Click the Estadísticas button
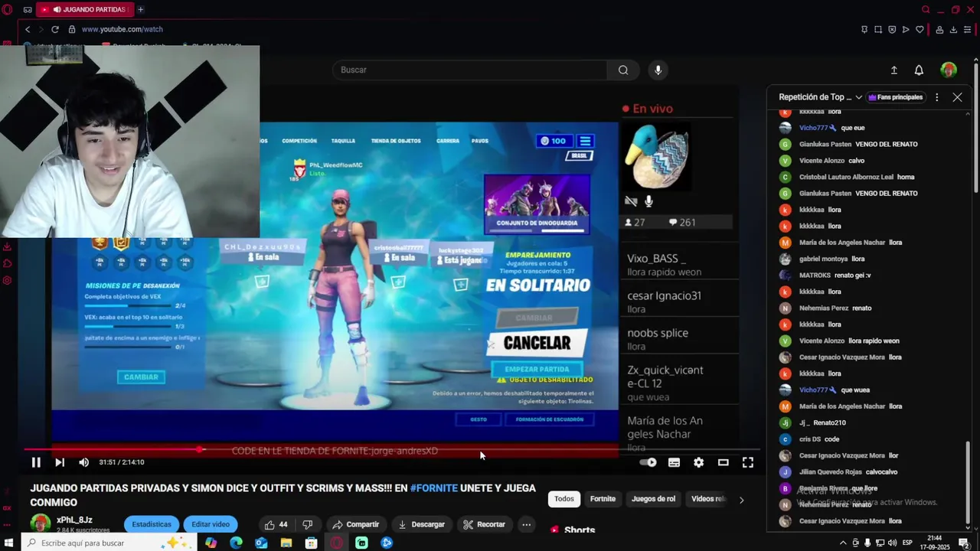Screen dimensions: 980x551 [152, 524]
